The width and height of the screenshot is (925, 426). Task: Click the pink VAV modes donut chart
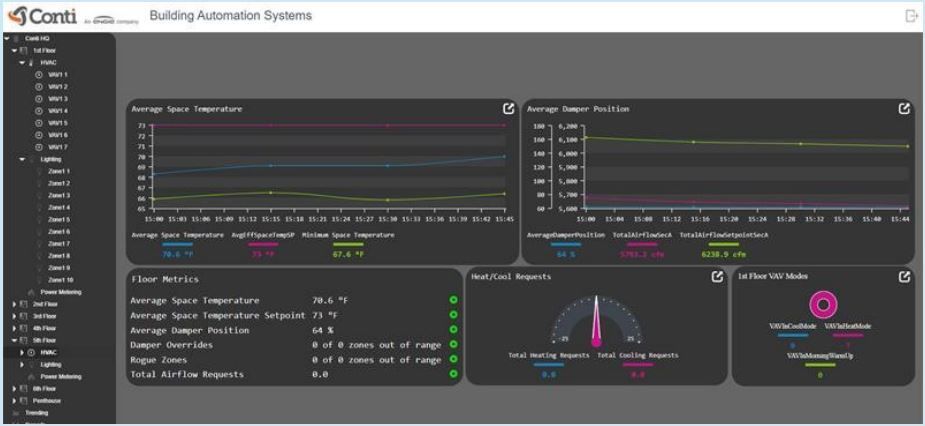824,304
